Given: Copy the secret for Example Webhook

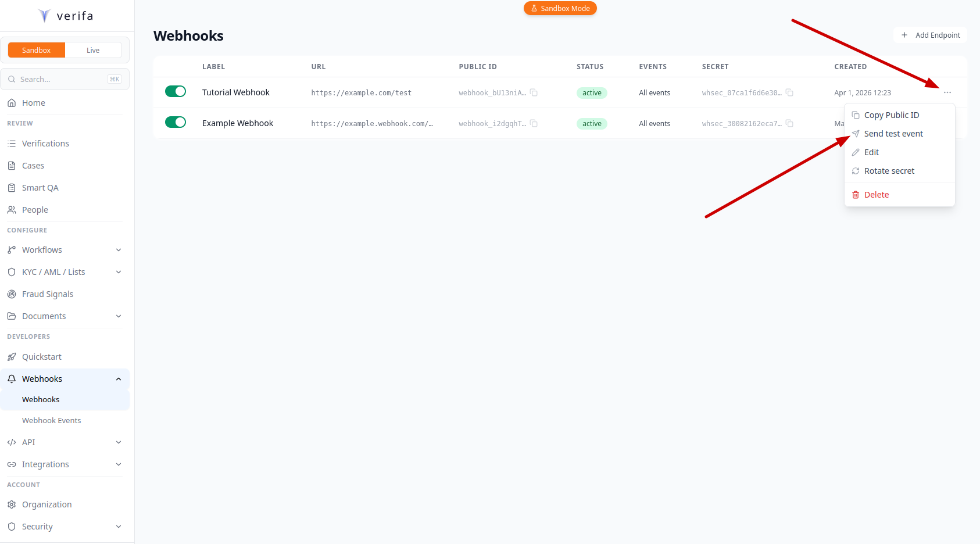Looking at the screenshot, I should pyautogui.click(x=789, y=123).
